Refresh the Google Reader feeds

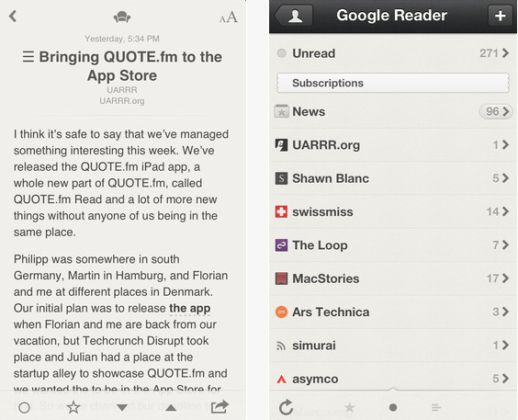[286, 407]
